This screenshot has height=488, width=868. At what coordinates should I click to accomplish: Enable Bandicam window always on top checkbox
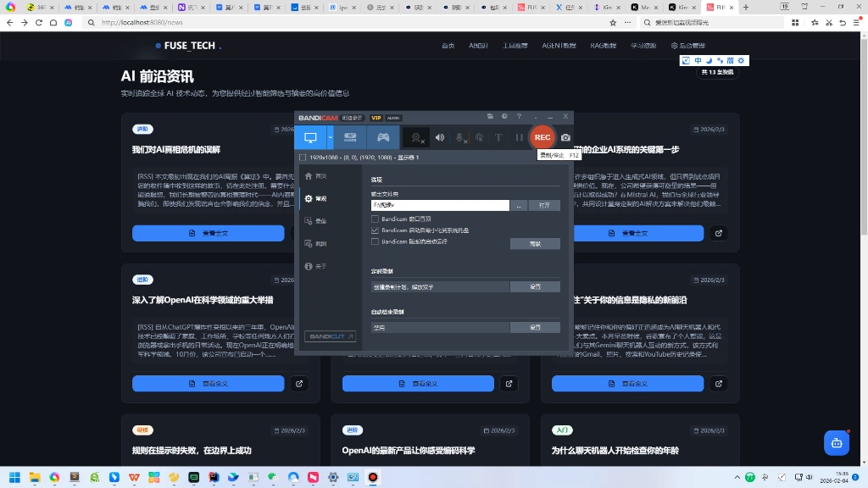click(375, 219)
